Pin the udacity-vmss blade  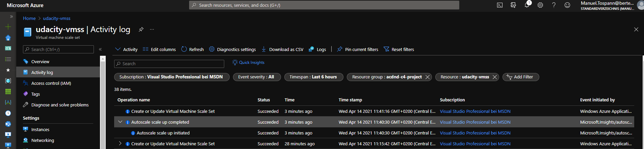[141, 29]
